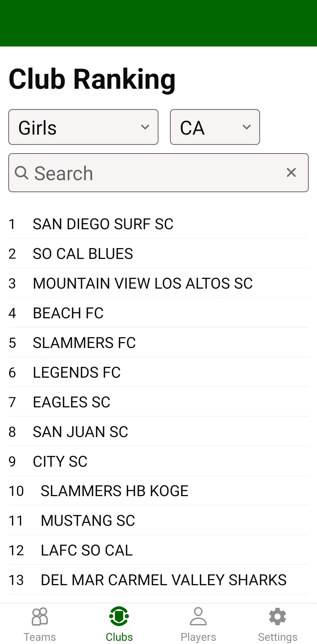Open Eagles SC club details
317x644 pixels.
point(72,402)
